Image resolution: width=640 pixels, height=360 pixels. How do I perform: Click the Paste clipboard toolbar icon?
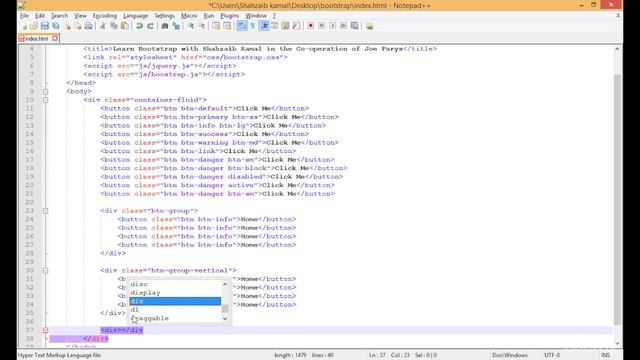[x=125, y=26]
